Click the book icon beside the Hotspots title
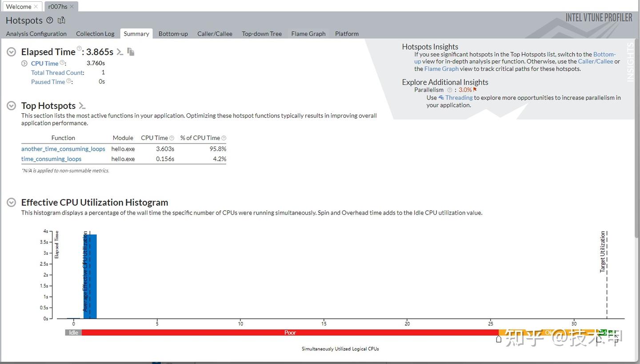Screen dimensions: 640x364 point(61,20)
